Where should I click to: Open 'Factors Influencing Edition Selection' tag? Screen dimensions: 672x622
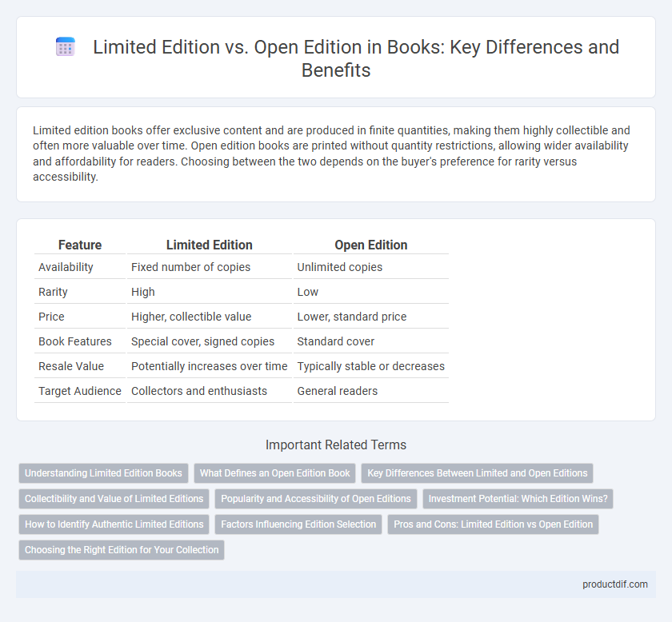tap(298, 524)
